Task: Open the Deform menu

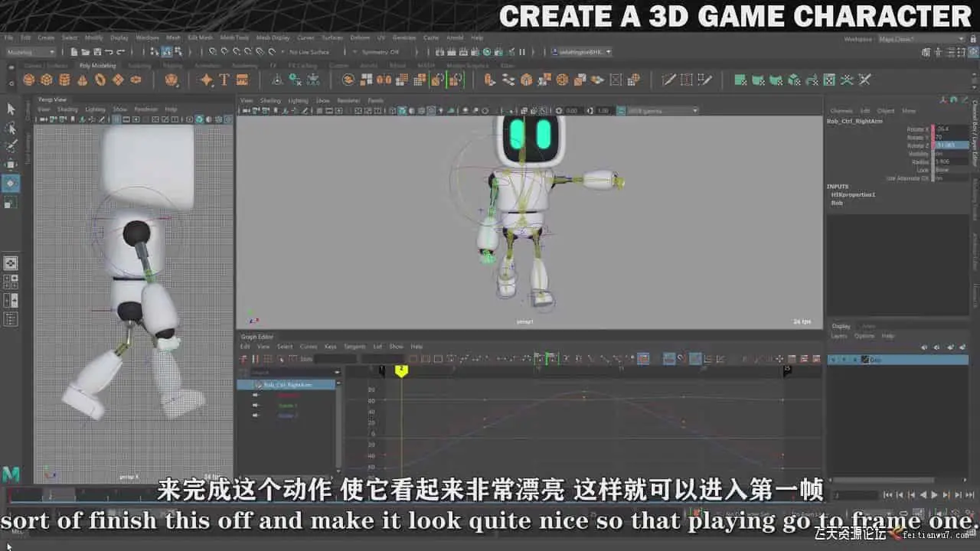Action: (x=360, y=37)
